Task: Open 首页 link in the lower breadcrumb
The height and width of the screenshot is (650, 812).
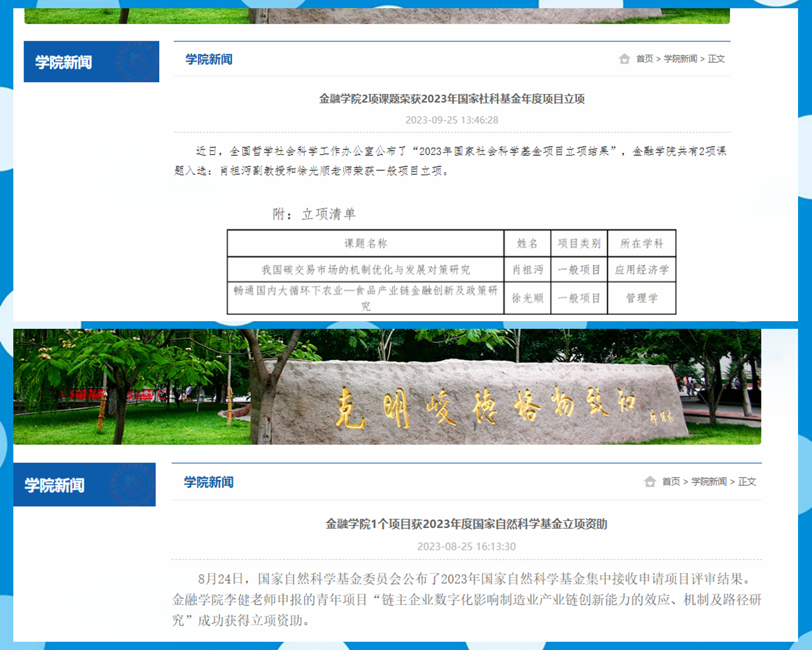Action: (x=671, y=482)
